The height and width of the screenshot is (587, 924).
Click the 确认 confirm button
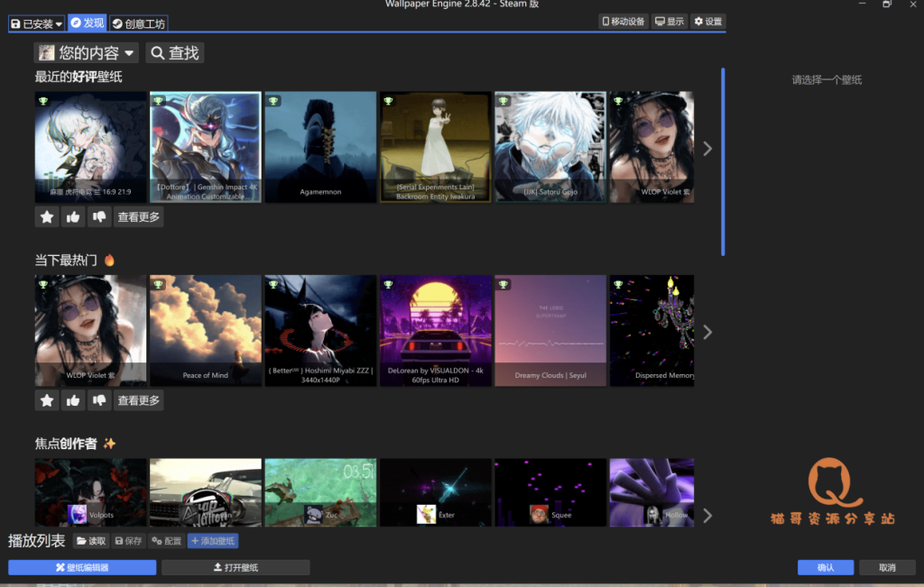826,567
